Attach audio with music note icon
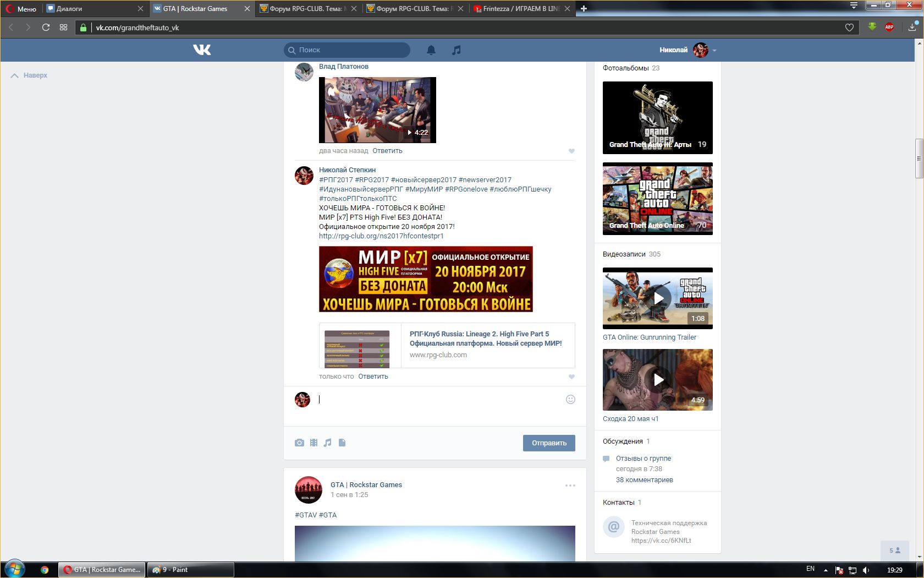The width and height of the screenshot is (924, 578). (x=327, y=443)
